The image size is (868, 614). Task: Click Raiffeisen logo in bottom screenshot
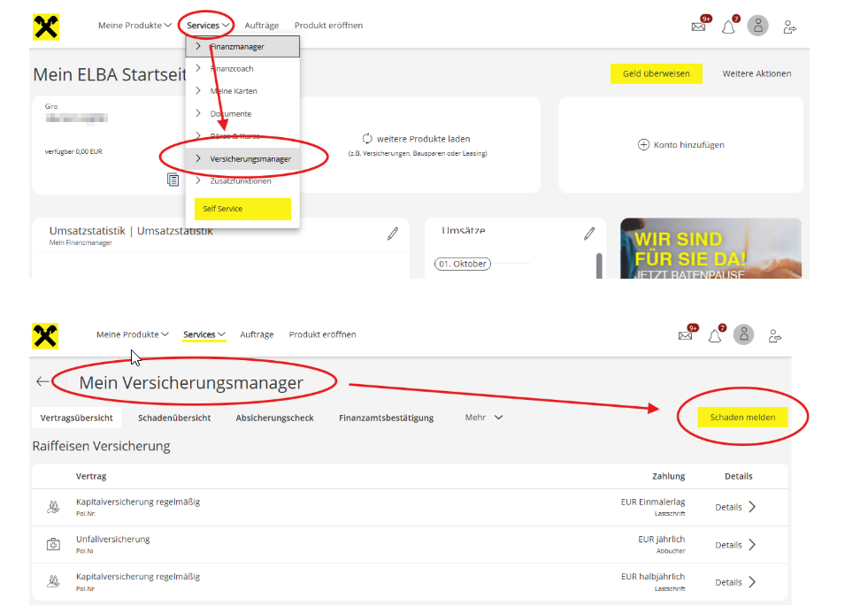[45, 336]
